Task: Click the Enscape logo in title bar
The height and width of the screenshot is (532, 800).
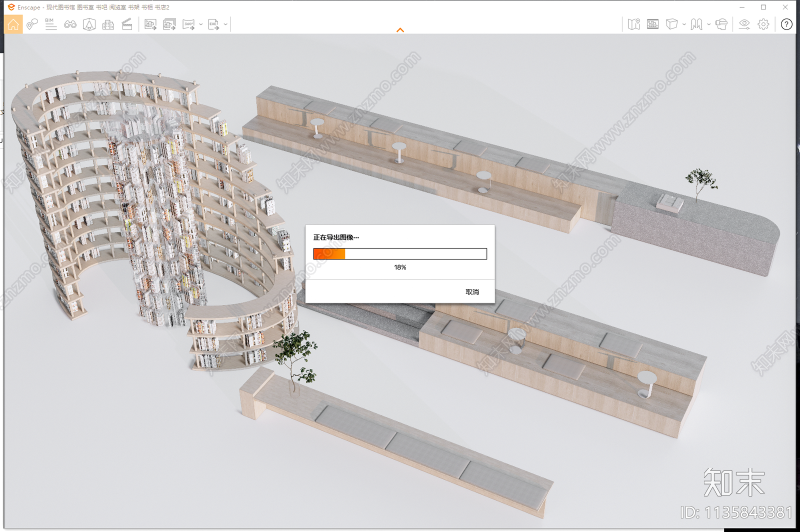Action: pos(11,7)
